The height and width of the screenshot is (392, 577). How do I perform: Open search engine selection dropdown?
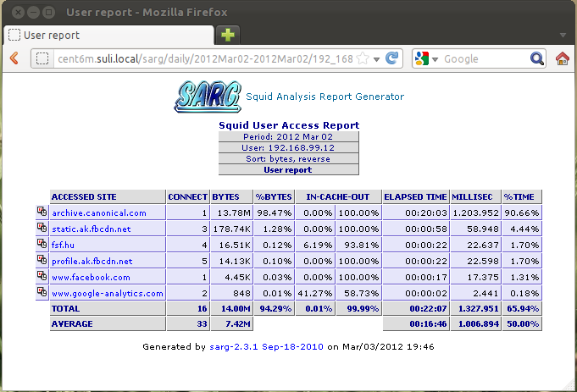(x=435, y=59)
